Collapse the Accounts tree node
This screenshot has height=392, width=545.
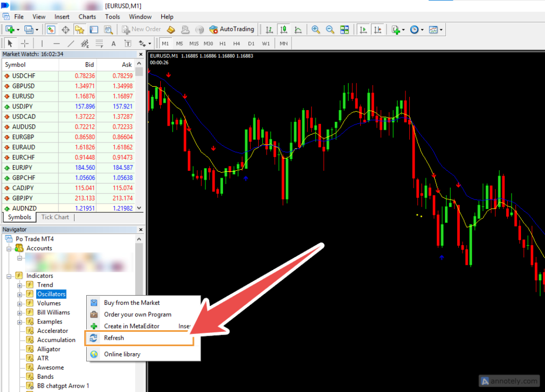[9, 249]
